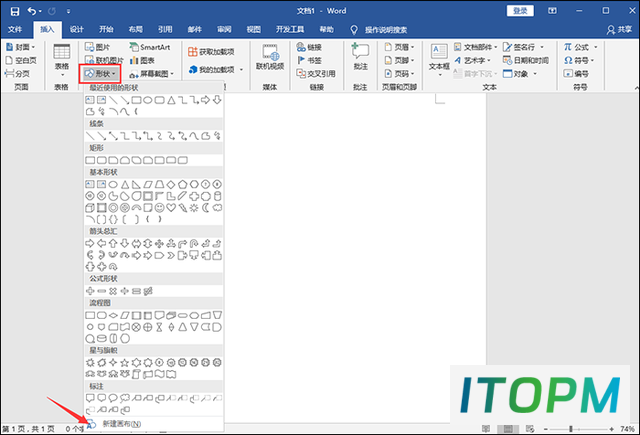
Task: Insert a cross-reference
Action: (x=316, y=73)
